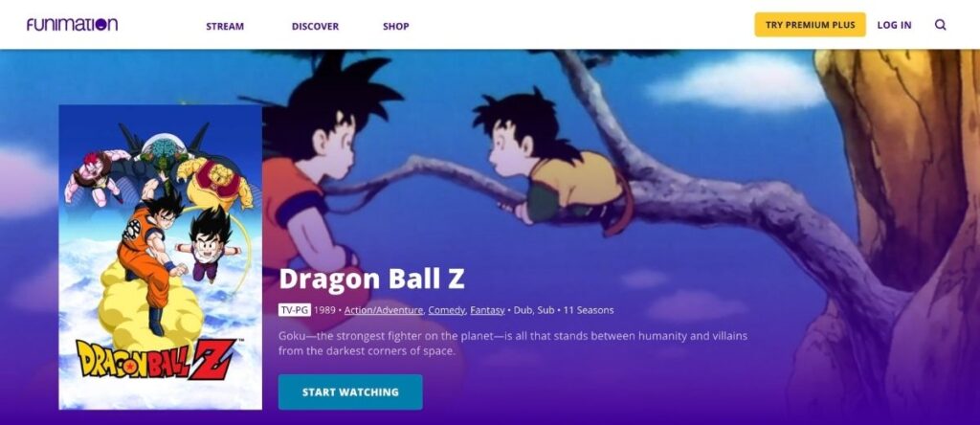
Task: Click the TV-PG rating badge
Action: (295, 310)
